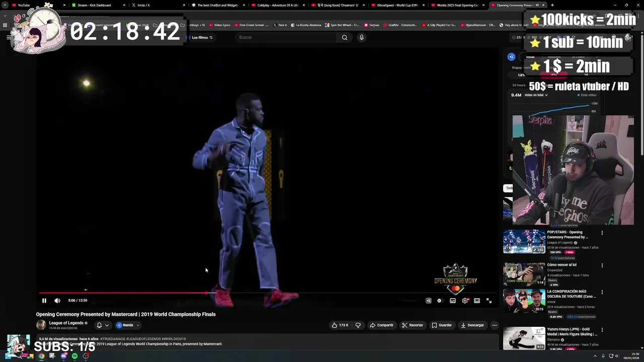644x362 pixels.
Task: Enter fullscreen mode
Action: (489, 301)
